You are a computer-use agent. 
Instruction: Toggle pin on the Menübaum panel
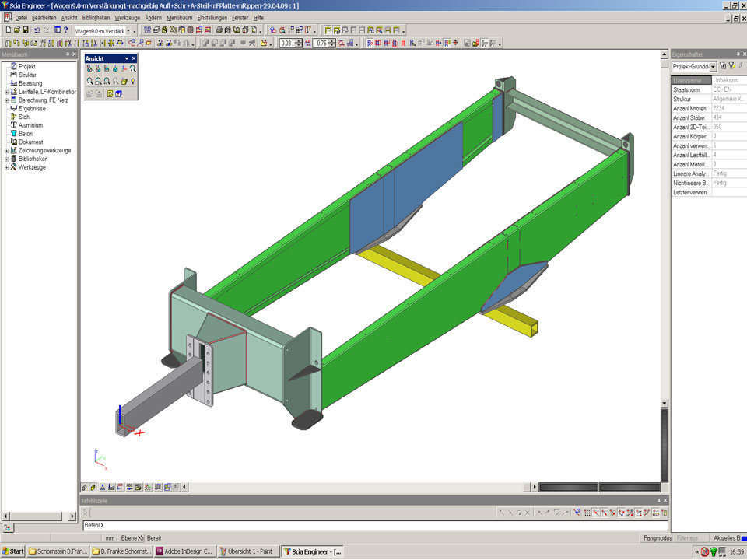point(68,54)
